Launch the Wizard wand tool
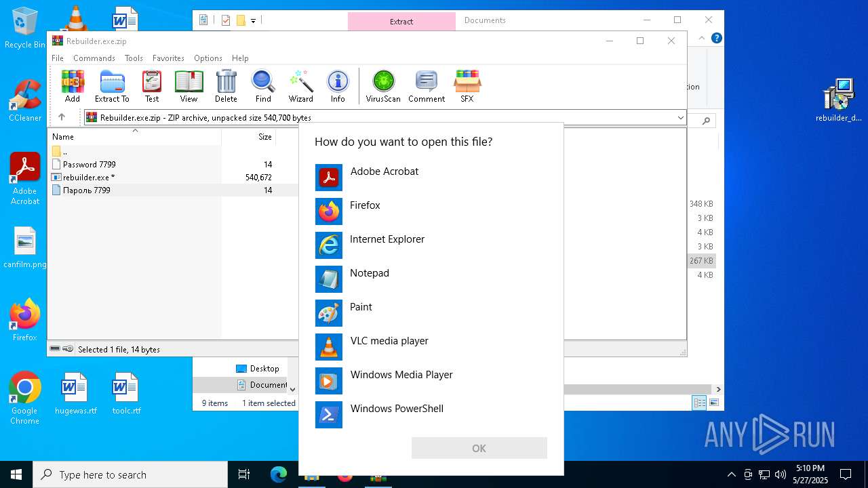868x488 pixels. click(x=300, y=86)
